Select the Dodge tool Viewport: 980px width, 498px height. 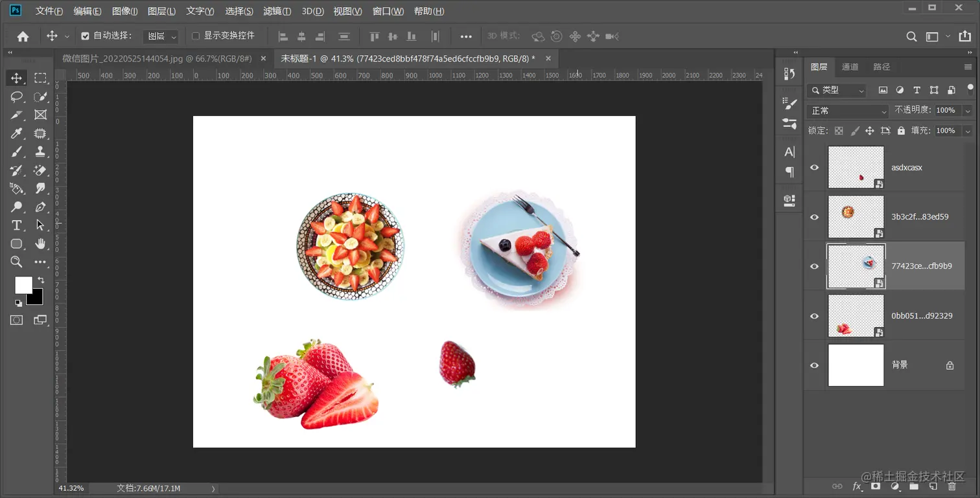click(17, 207)
